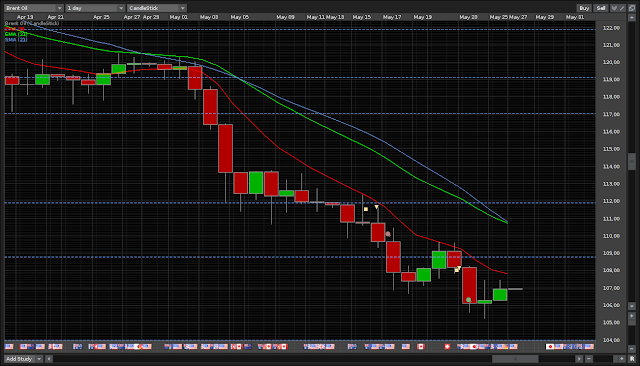Viewport: 640px width, 366px height.
Task: Click the May 19 date label
Action: (422, 17)
